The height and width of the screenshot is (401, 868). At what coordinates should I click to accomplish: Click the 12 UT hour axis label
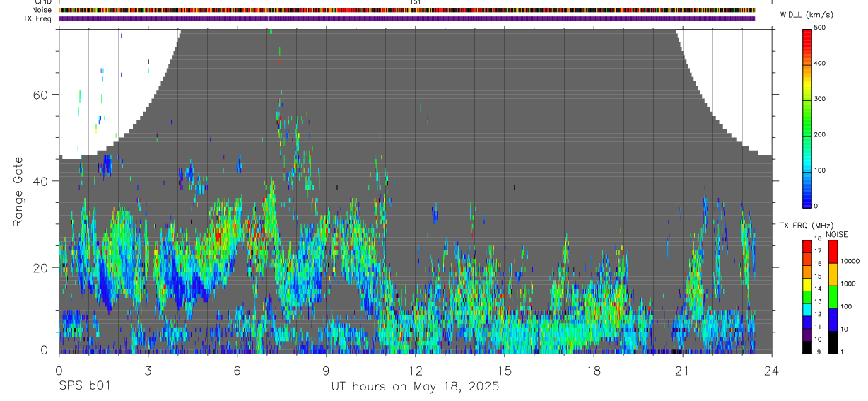416,371
